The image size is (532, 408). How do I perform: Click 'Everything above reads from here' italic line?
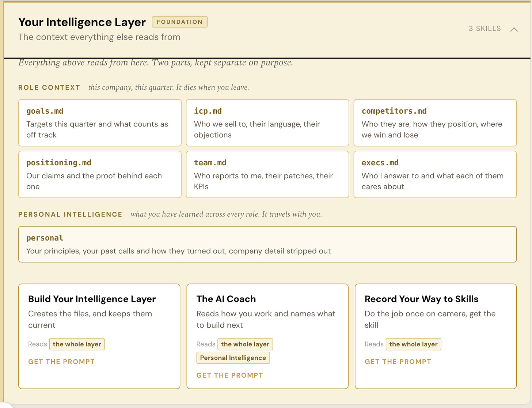[156, 63]
